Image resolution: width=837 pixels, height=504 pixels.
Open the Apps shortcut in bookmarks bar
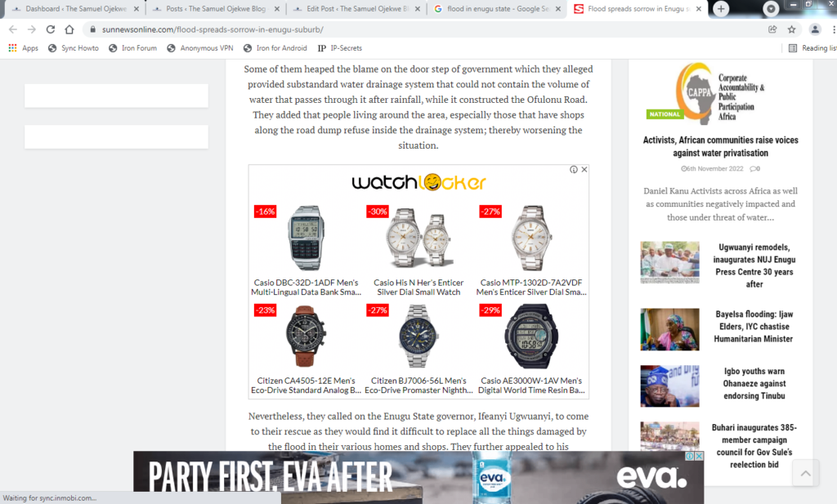coord(24,48)
